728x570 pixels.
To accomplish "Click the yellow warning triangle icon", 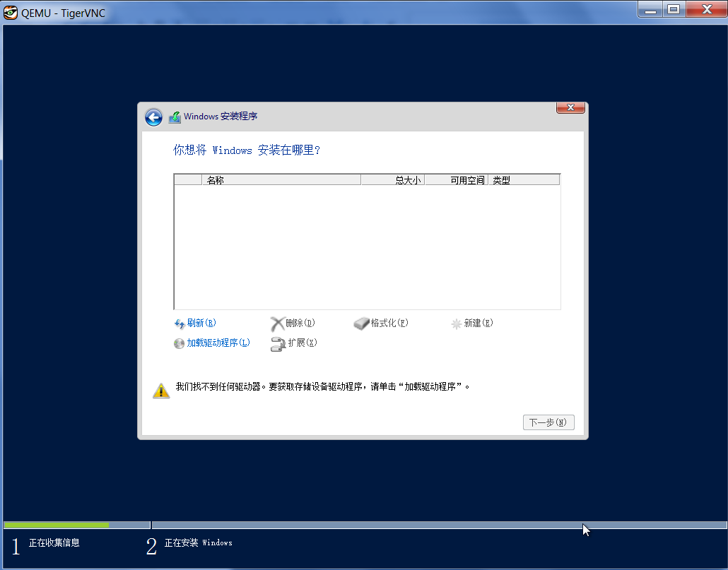I will point(161,391).
